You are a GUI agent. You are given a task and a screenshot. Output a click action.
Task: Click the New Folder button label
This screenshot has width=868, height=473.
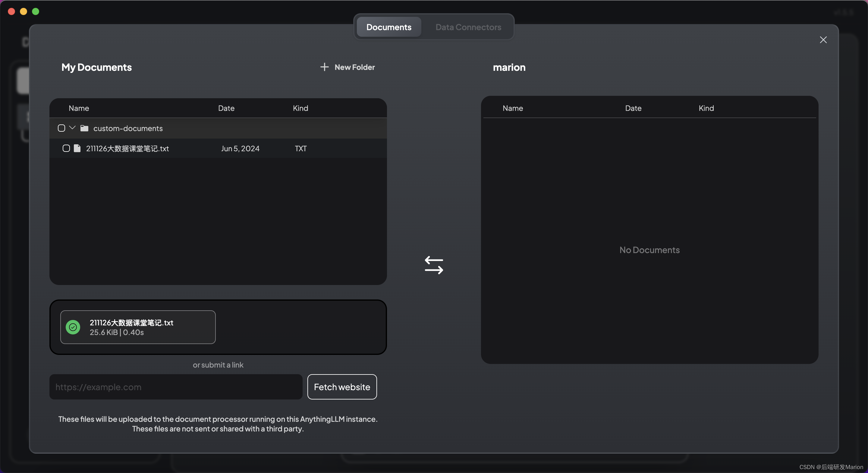click(354, 67)
